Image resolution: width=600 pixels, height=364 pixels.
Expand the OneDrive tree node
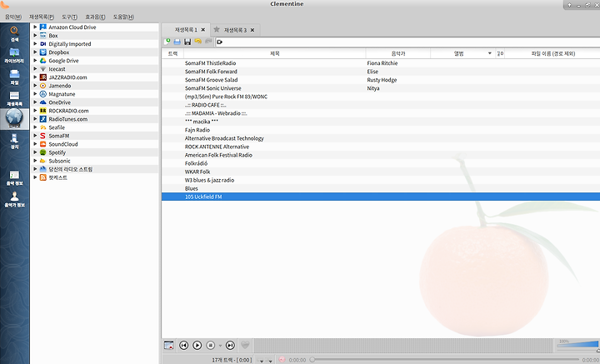pyautogui.click(x=35, y=102)
